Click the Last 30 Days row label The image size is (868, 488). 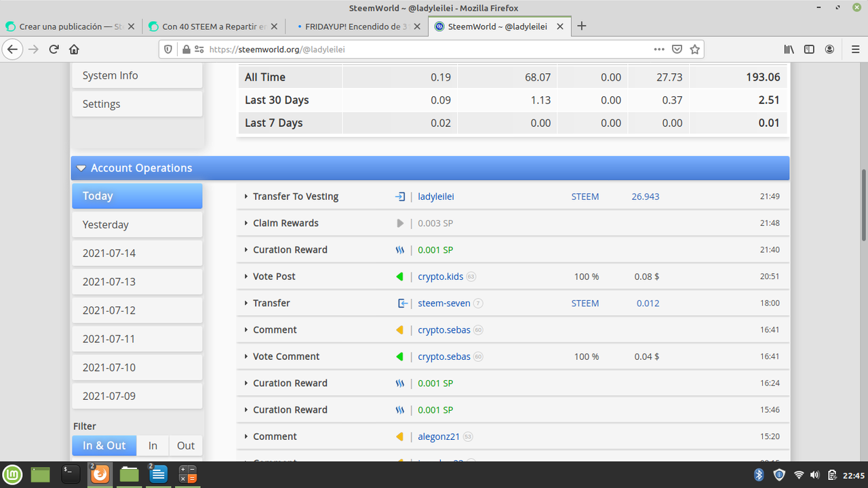[277, 100]
